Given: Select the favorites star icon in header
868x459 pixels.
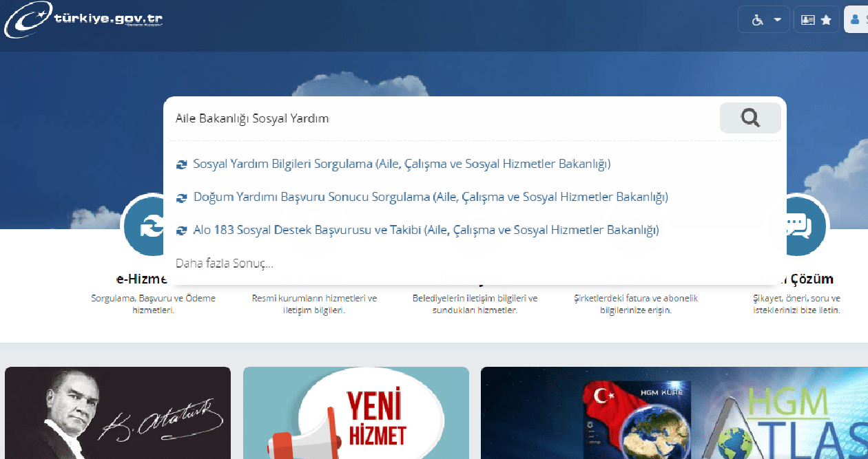Looking at the screenshot, I should (x=825, y=19).
